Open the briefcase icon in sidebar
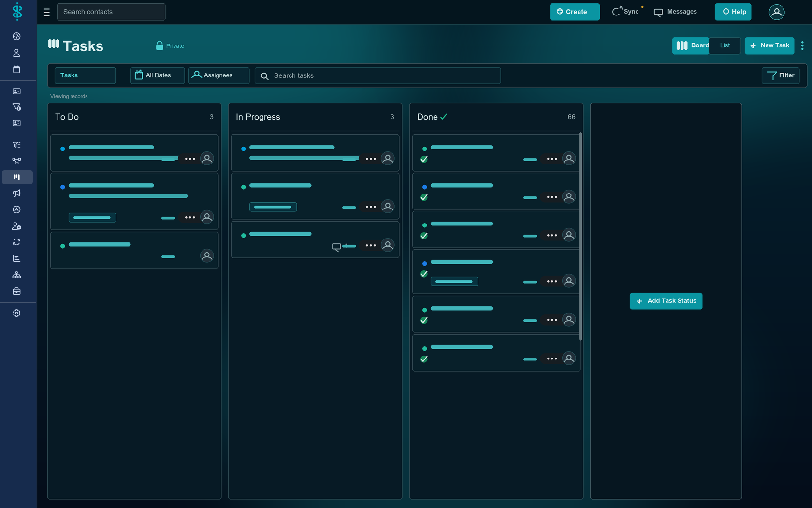Image resolution: width=812 pixels, height=508 pixels. tap(16, 291)
